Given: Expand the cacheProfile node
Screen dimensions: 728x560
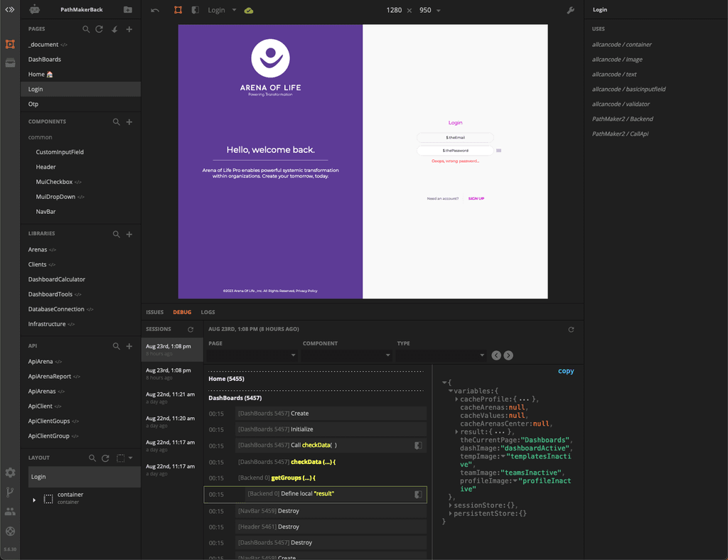Looking at the screenshot, I should pos(457,399).
